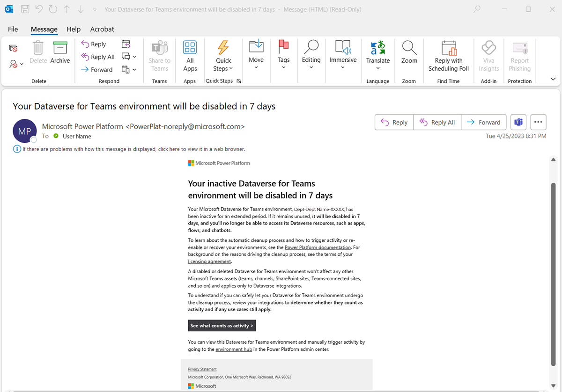
Task: Click the Microsoft logo in the email footer
Action: tap(202, 386)
